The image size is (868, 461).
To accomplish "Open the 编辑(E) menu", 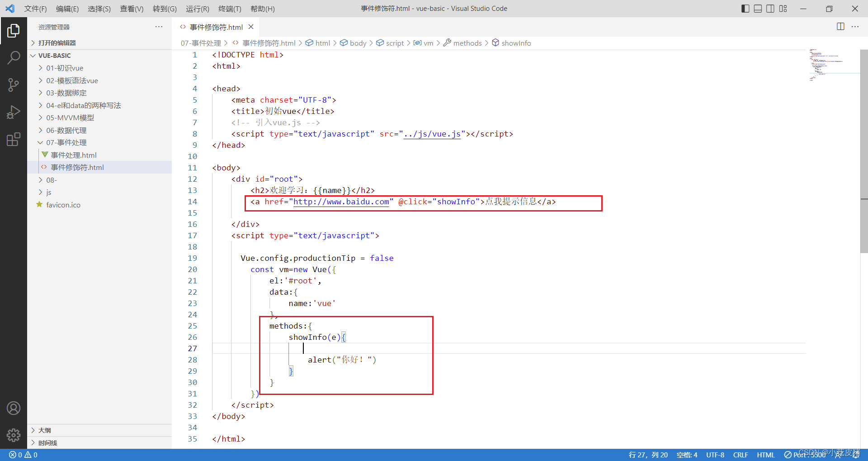I will 67,9.
